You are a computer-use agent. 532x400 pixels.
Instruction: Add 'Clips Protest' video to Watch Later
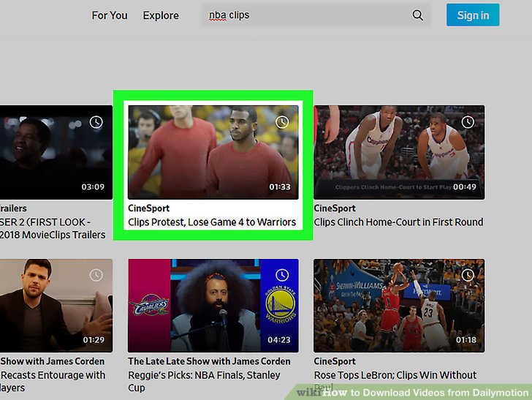(282, 122)
